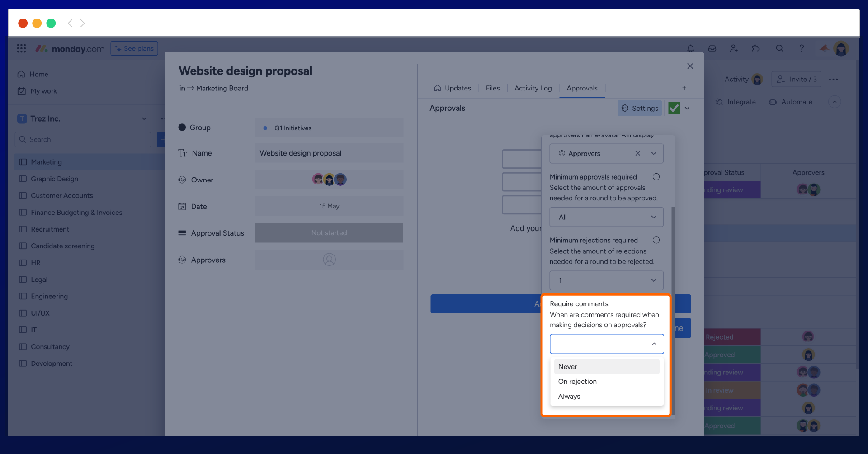Click the waffle apps grid icon
Screen dimensions: 868x454
[x=21, y=48]
